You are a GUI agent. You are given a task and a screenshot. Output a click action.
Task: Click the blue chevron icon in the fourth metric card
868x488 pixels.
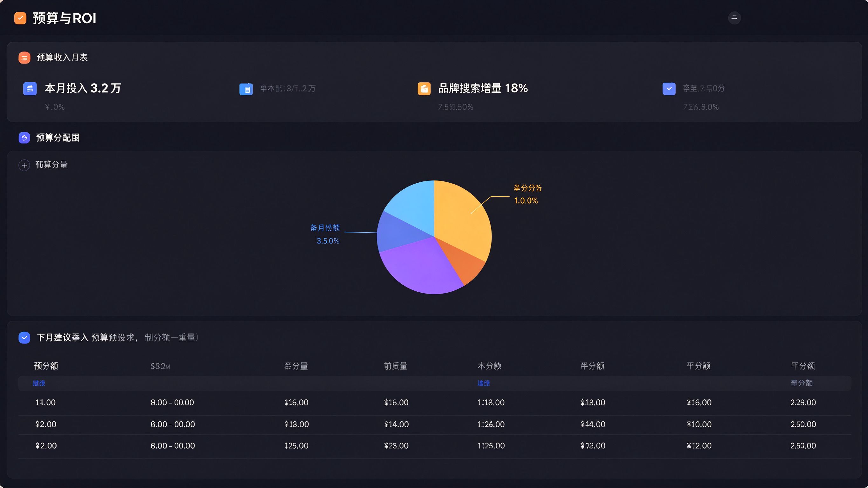(x=669, y=89)
